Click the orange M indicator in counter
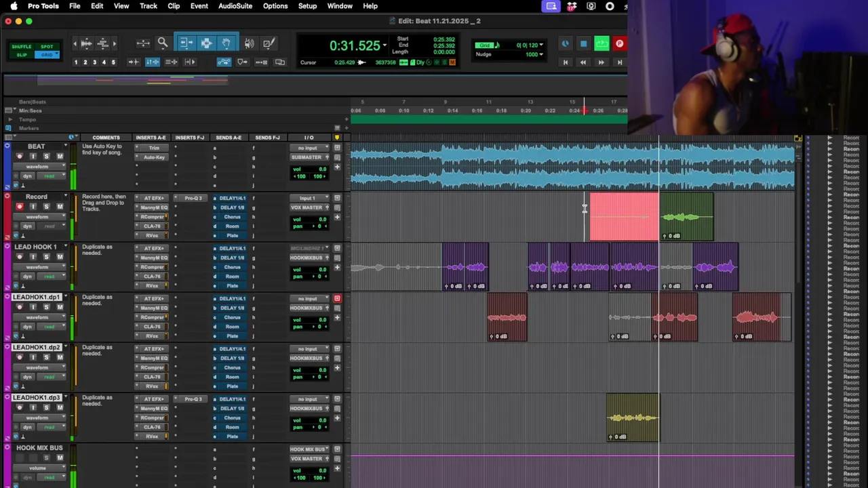Image resolution: width=868 pixels, height=488 pixels. pos(452,62)
